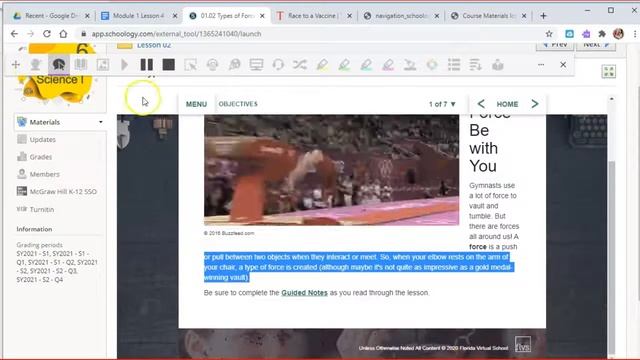The width and height of the screenshot is (640, 360).
Task: Click the play button in reader toolbar
Action: (124, 64)
